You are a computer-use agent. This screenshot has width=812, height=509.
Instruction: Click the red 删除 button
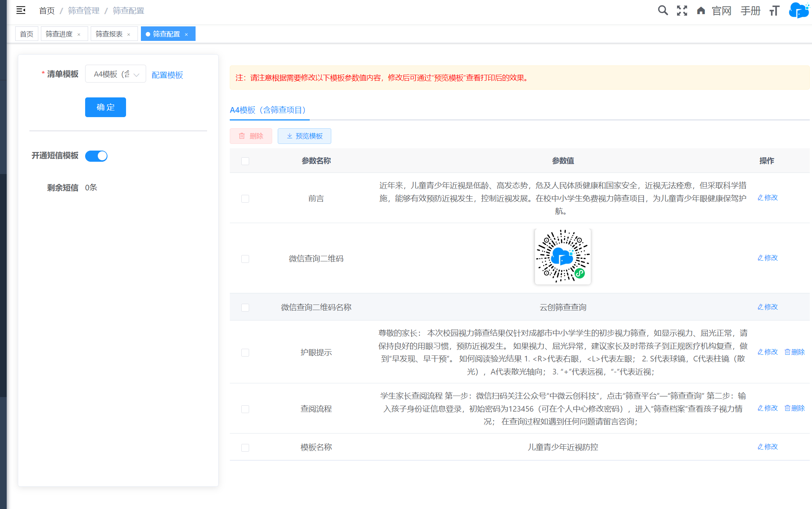(x=251, y=136)
